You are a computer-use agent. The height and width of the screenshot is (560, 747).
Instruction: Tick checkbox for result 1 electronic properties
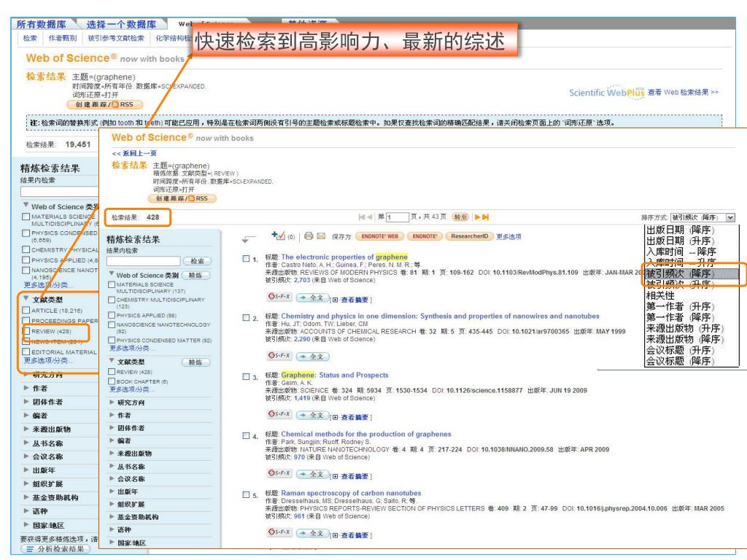click(246, 259)
